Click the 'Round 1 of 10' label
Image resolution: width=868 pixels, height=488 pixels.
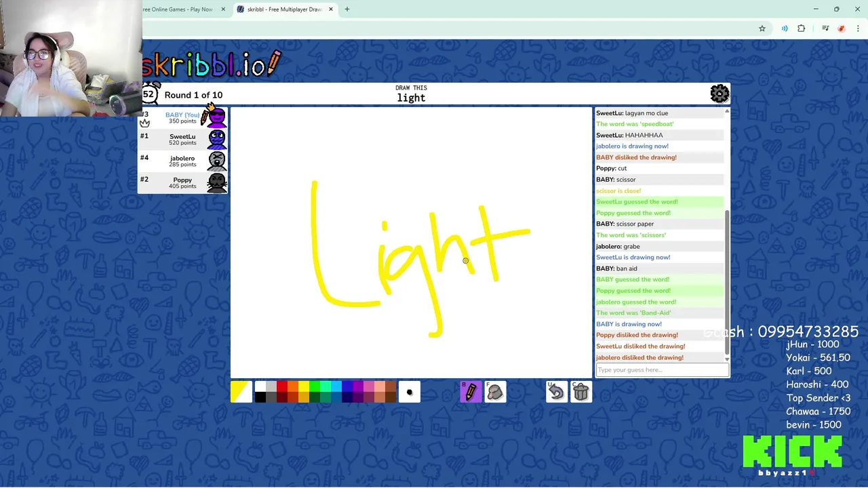pyautogui.click(x=193, y=95)
